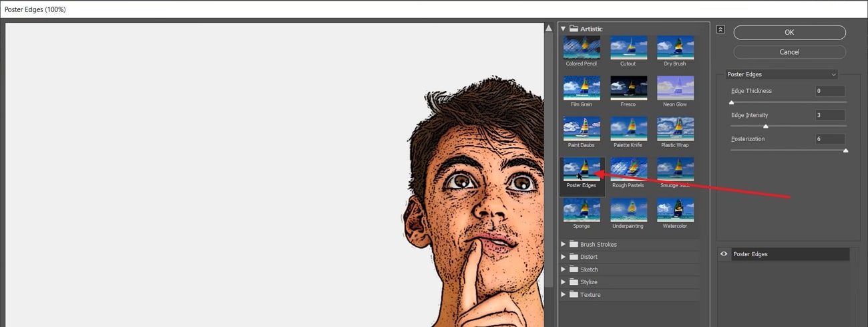Expand the Distort filter folder
Screen dimensions: 868x327
(x=564, y=257)
